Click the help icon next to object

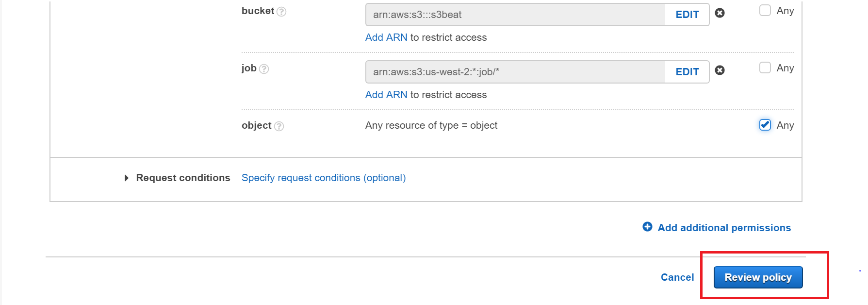pyautogui.click(x=279, y=126)
